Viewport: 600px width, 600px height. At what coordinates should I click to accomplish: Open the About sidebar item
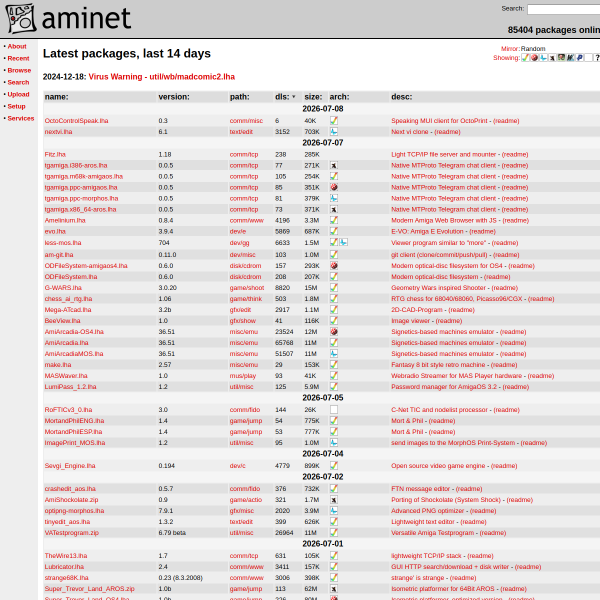click(x=17, y=46)
